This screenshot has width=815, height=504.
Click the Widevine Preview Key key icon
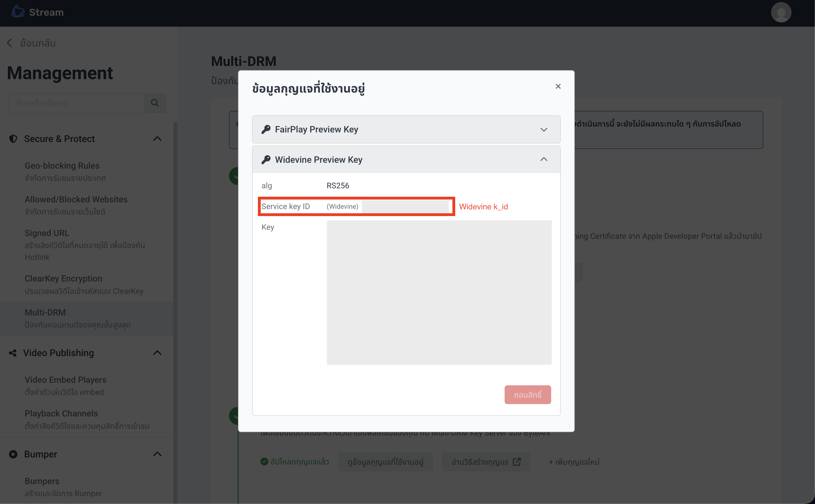point(266,160)
